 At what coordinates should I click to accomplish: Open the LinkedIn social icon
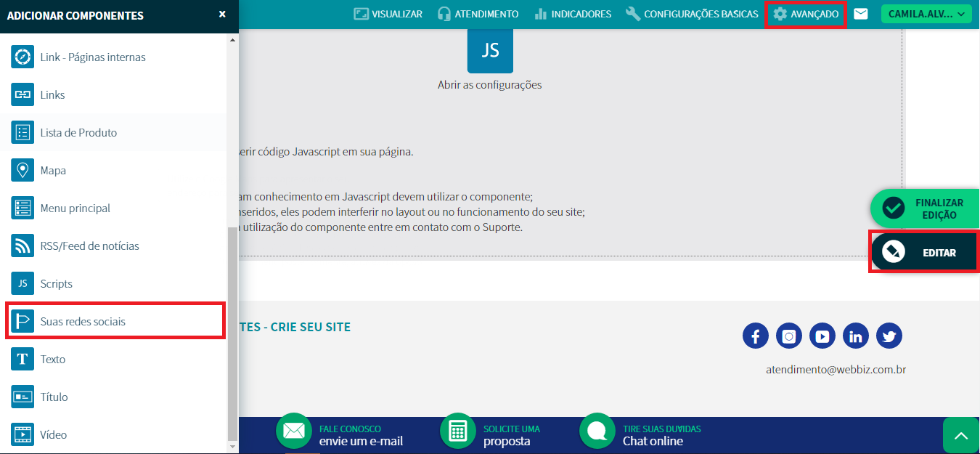856,336
